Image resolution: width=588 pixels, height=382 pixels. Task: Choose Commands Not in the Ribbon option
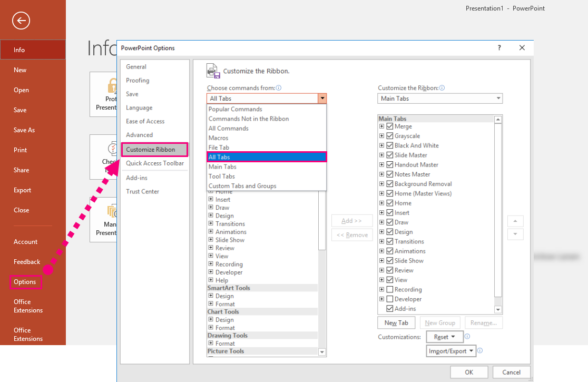(267, 119)
